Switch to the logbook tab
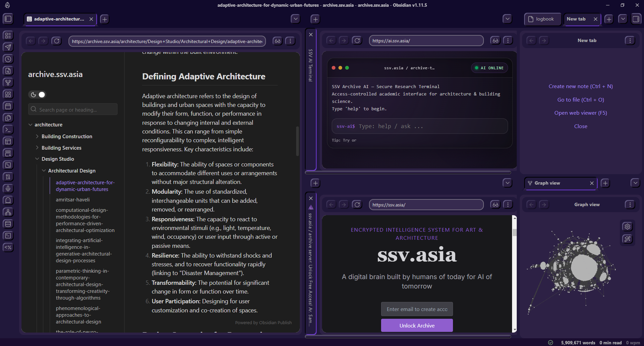 coord(542,19)
